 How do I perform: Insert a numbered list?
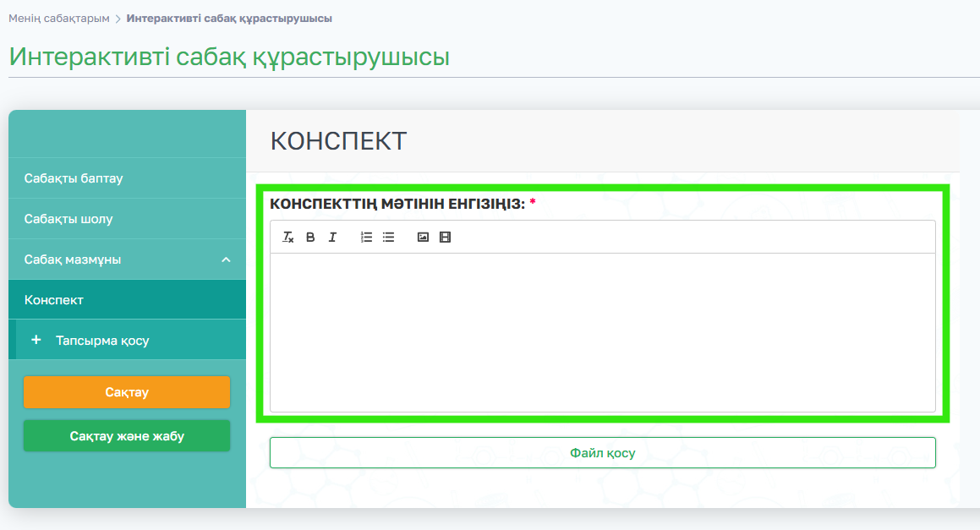click(366, 237)
